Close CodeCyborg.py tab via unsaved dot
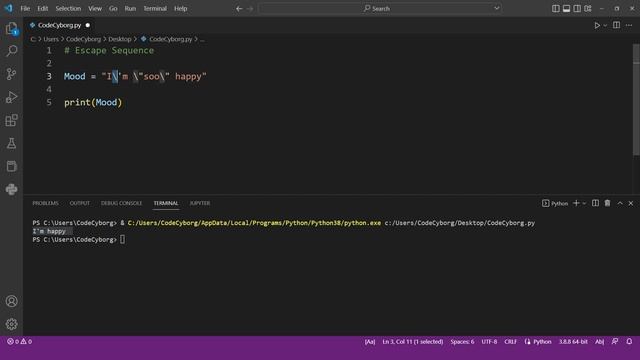Image resolution: width=640 pixels, height=360 pixels. click(x=87, y=25)
